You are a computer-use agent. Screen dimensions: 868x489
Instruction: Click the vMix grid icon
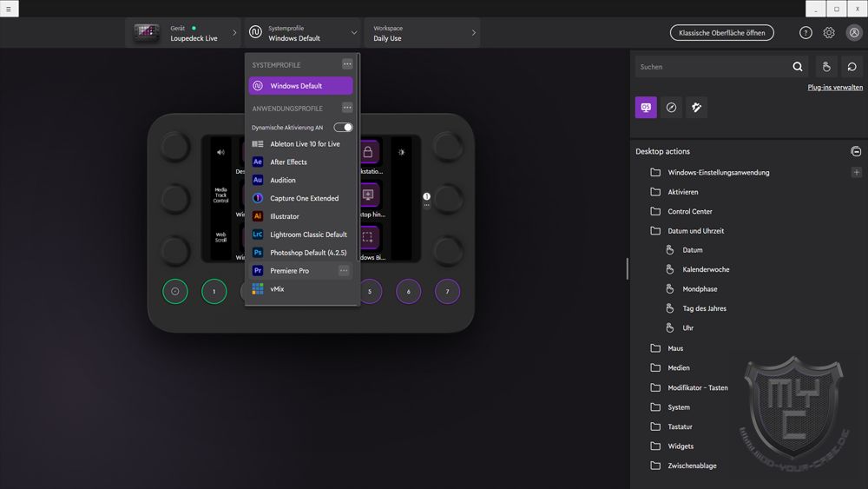click(258, 288)
